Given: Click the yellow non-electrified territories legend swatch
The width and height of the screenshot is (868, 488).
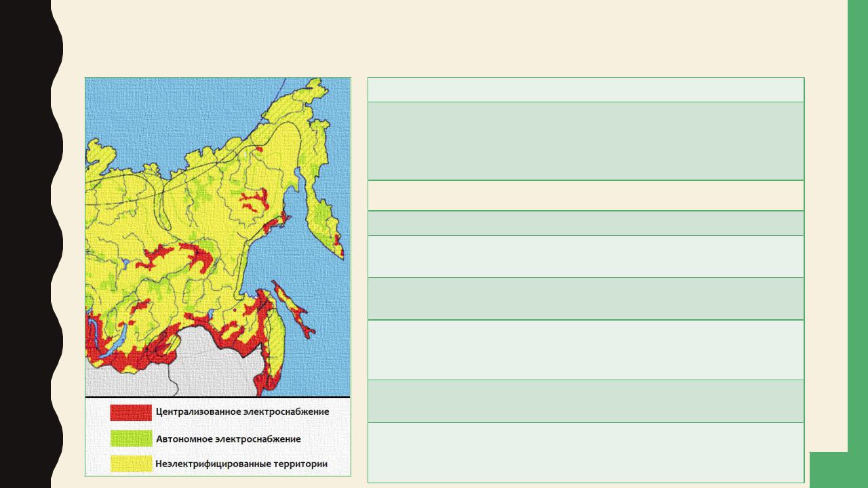Looking at the screenshot, I should (x=131, y=464).
